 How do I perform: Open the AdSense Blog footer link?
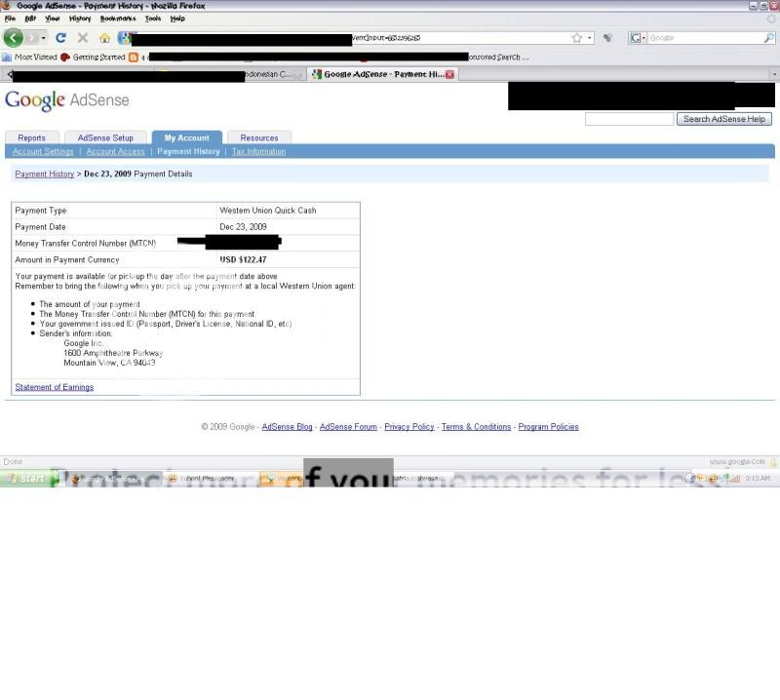tap(287, 427)
